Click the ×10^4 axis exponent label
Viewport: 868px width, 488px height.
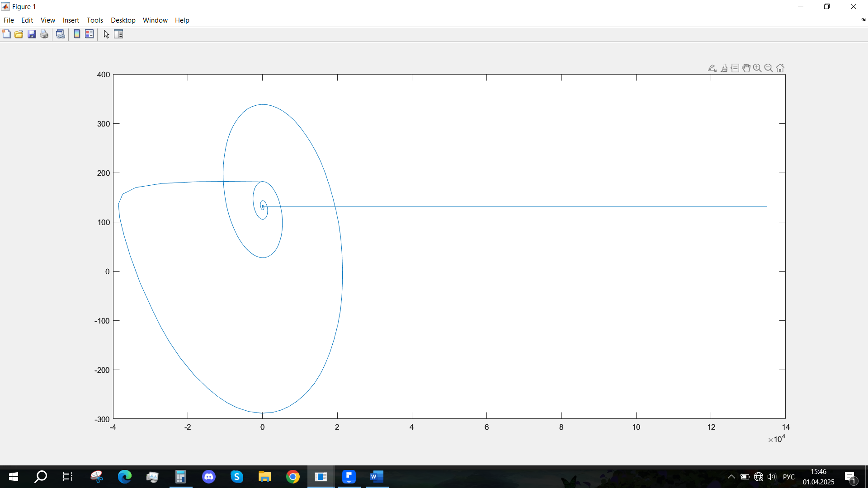tap(777, 439)
